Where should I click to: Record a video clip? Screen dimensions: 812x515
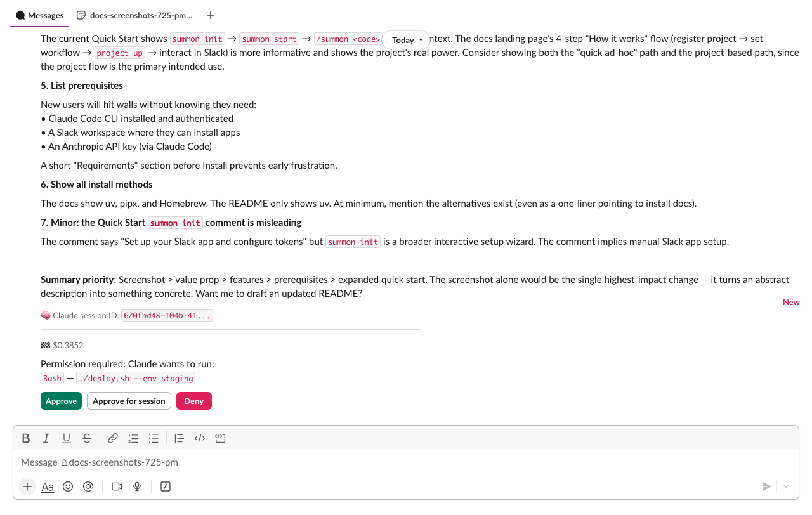[116, 486]
